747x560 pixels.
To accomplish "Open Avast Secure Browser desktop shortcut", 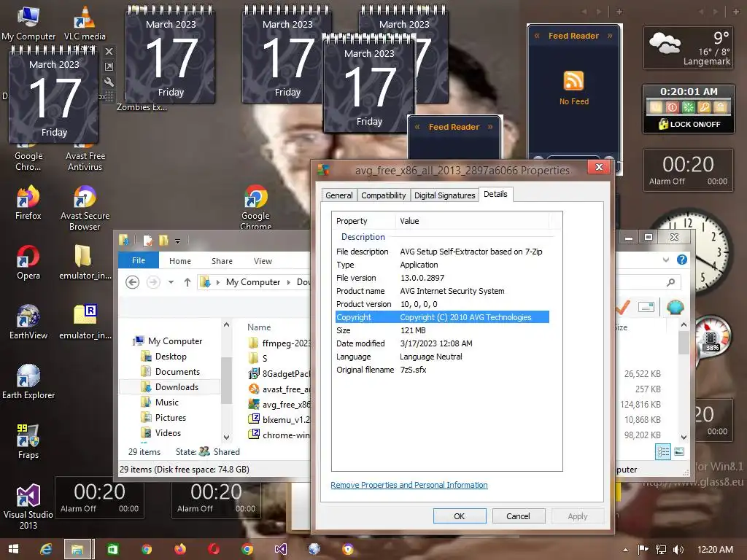I will coord(85,208).
